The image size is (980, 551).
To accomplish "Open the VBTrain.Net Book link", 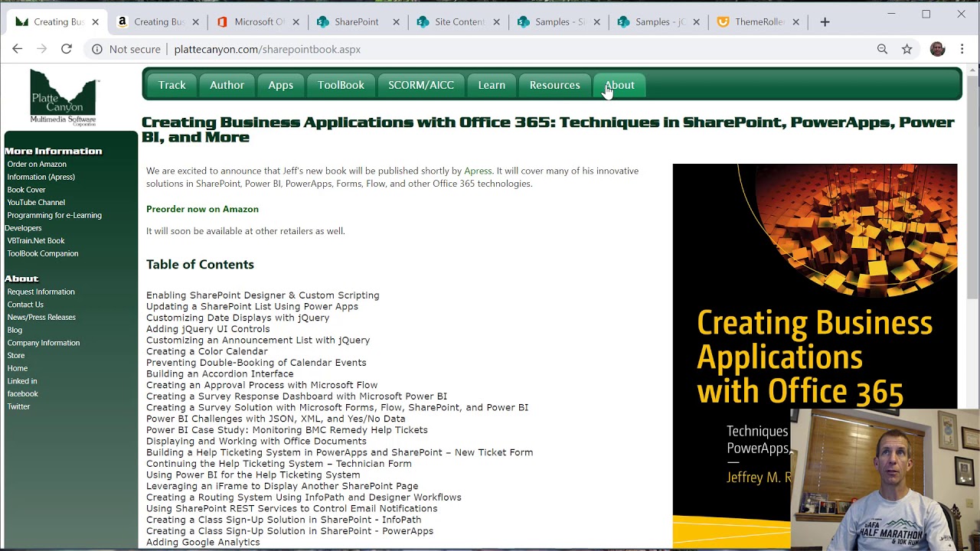I will (x=36, y=240).
